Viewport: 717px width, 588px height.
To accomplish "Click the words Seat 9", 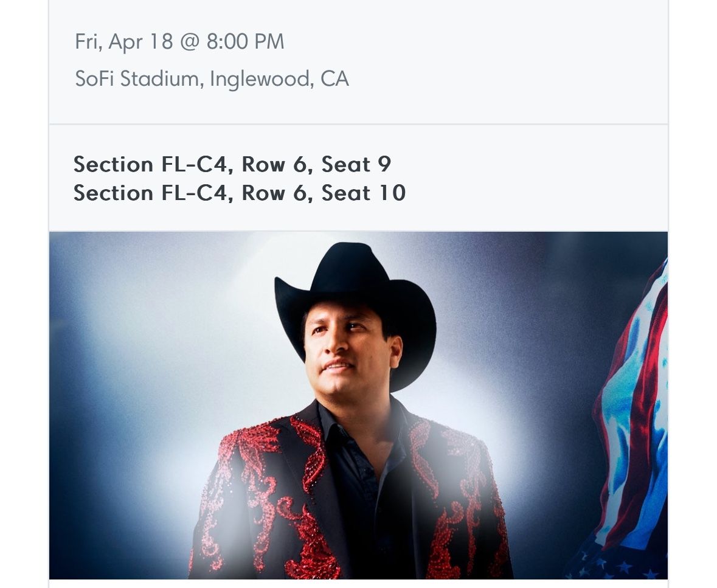I will (x=356, y=164).
